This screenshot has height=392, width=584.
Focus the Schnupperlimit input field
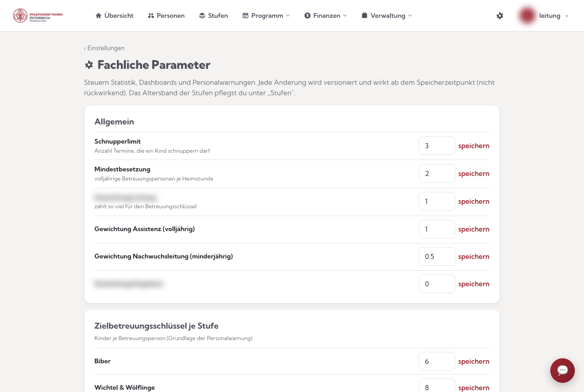(x=437, y=146)
